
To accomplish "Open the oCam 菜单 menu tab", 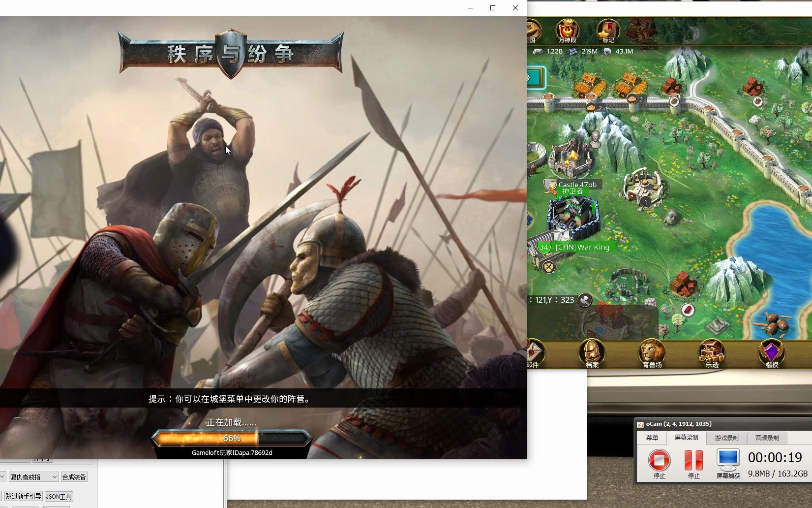I will pos(652,438).
